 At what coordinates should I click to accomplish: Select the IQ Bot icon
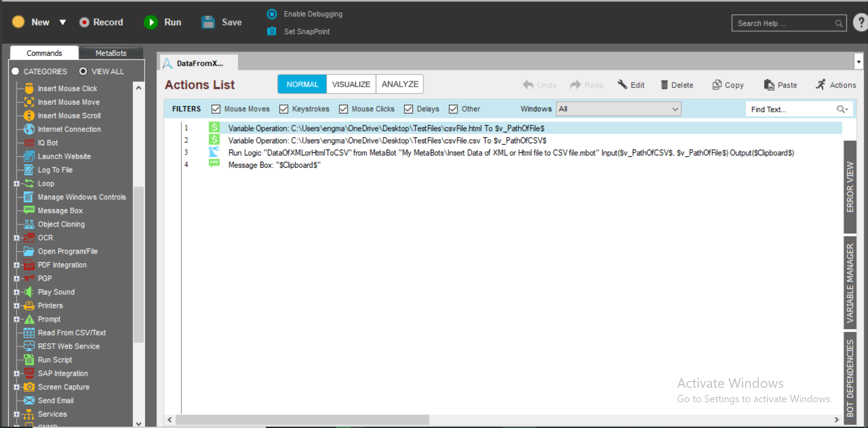coord(29,142)
